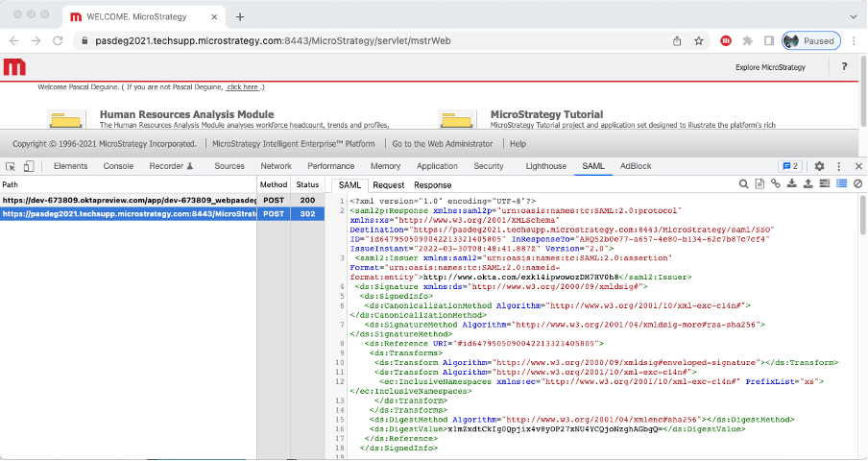Viewport: 868px width, 461px height.
Task: Open the Paused profile menu
Action: click(810, 41)
